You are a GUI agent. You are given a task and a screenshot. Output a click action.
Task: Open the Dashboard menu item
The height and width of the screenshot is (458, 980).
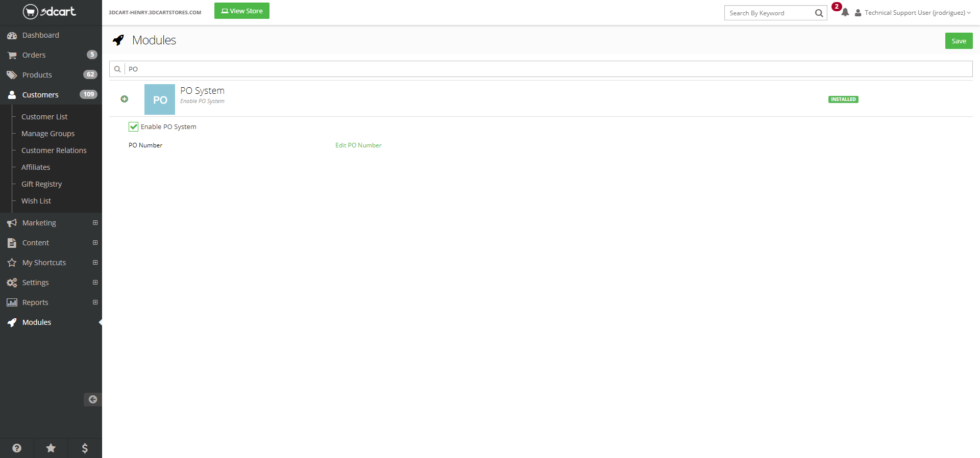[x=40, y=35]
